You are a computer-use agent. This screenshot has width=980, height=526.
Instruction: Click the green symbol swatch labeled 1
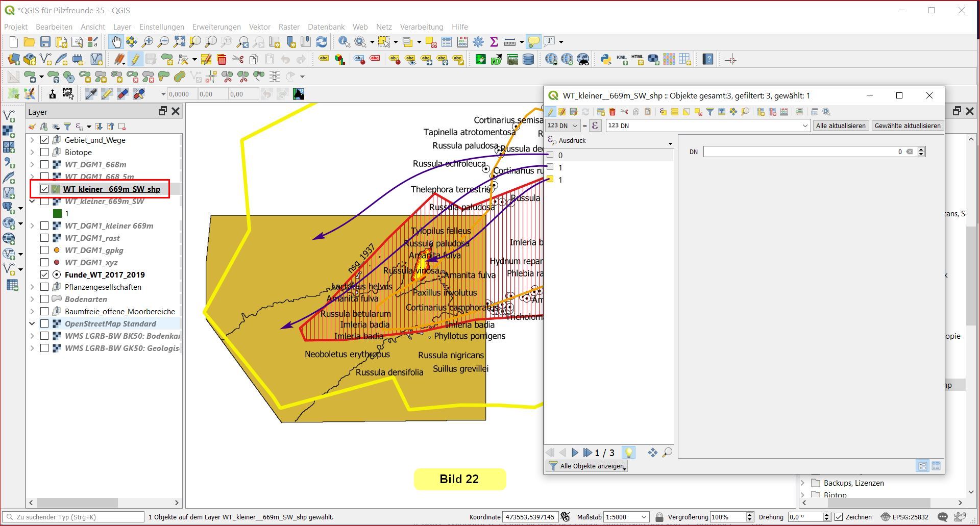pos(57,213)
